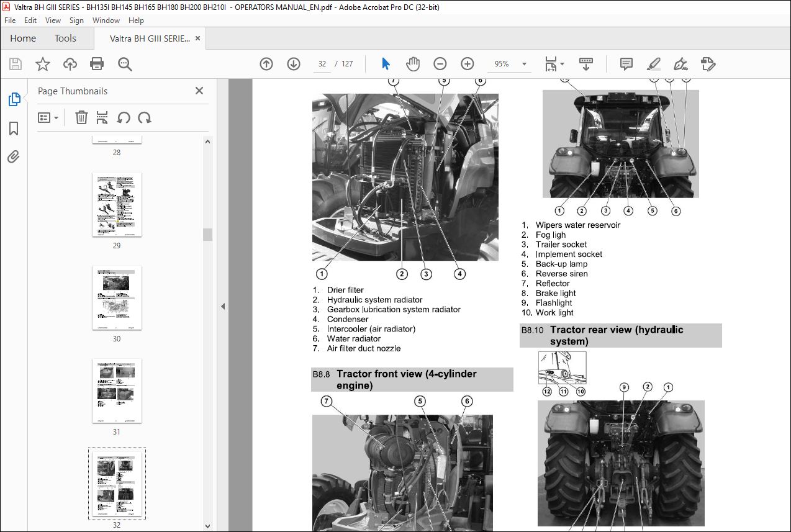Print the document via printer icon

pos(97,64)
